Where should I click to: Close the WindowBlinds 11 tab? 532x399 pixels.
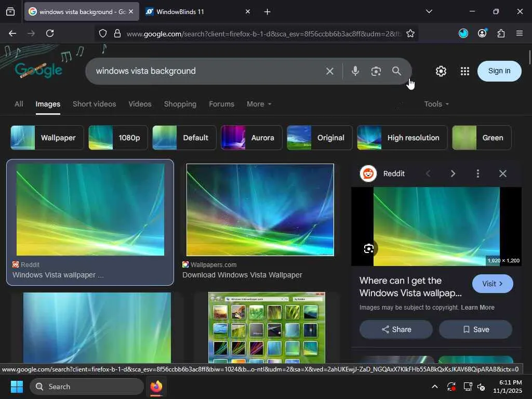248,12
